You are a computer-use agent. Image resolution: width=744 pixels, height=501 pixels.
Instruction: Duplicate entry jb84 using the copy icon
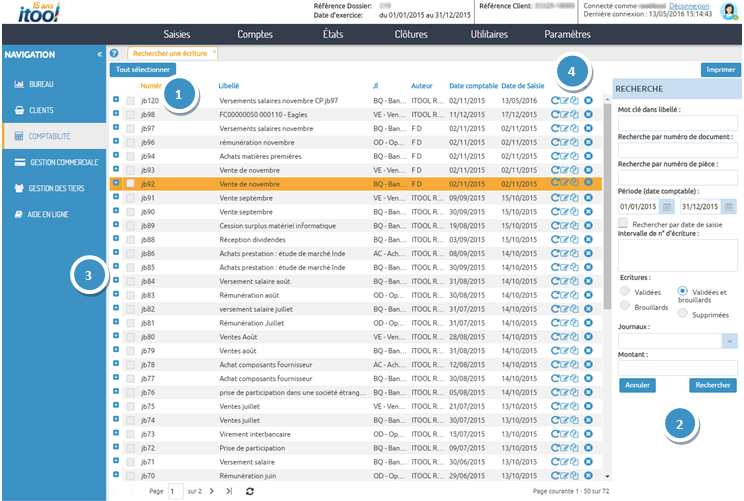(574, 281)
